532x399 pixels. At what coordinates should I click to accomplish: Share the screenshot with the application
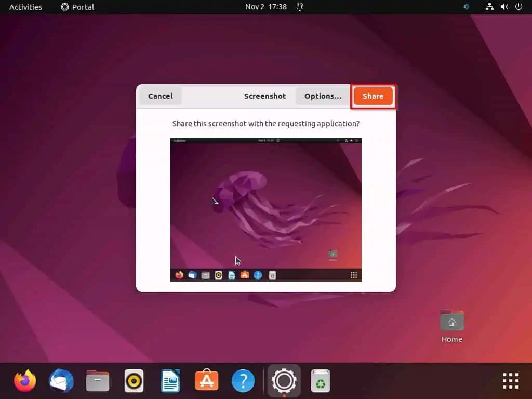373,96
